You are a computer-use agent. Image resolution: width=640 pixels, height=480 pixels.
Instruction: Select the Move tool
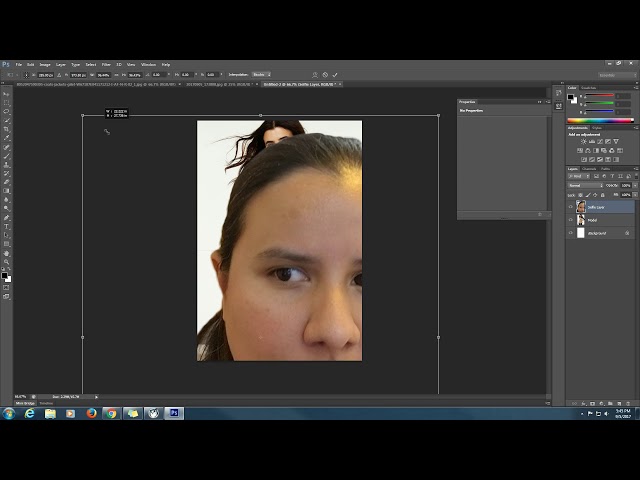6,94
